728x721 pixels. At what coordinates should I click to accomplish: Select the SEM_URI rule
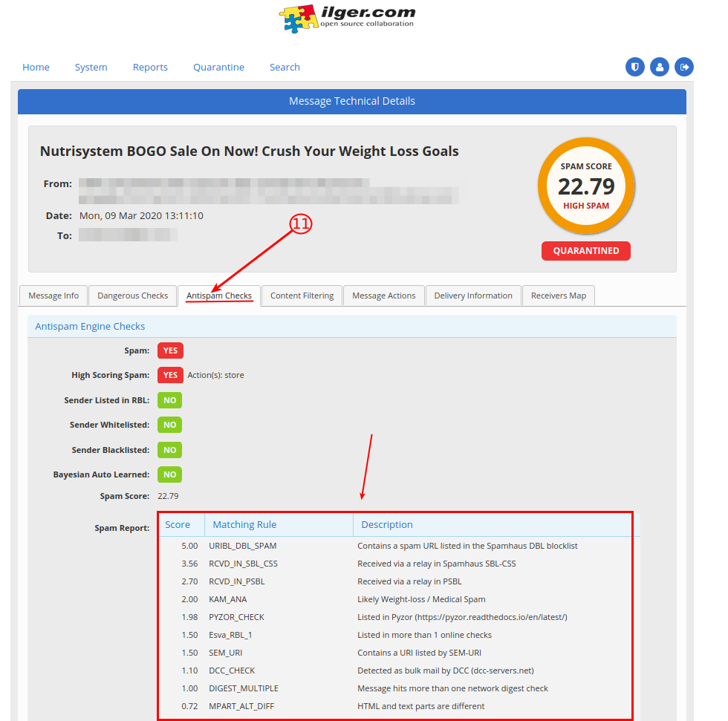(226, 653)
